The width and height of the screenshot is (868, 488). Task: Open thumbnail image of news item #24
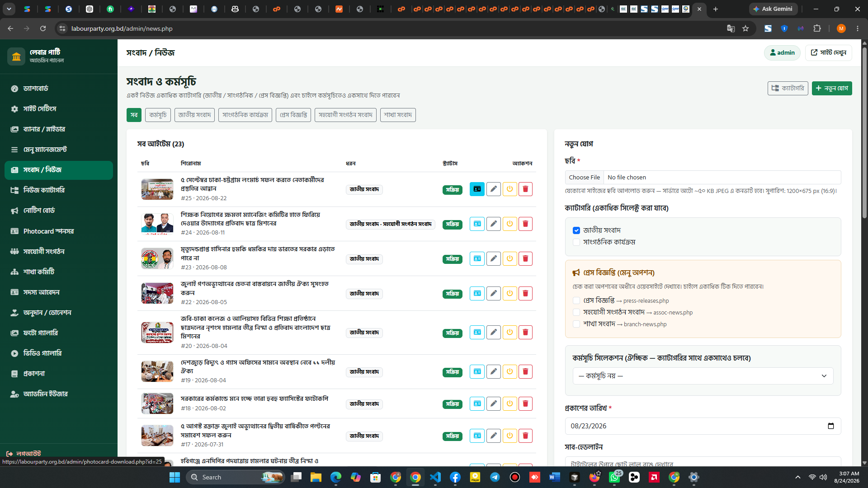point(157,224)
